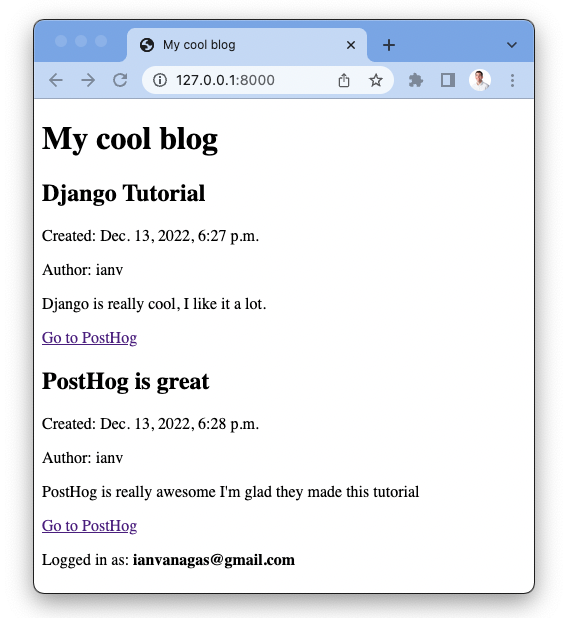Toggle the browser side panel icon
This screenshot has width=565, height=618.
pyautogui.click(x=448, y=80)
